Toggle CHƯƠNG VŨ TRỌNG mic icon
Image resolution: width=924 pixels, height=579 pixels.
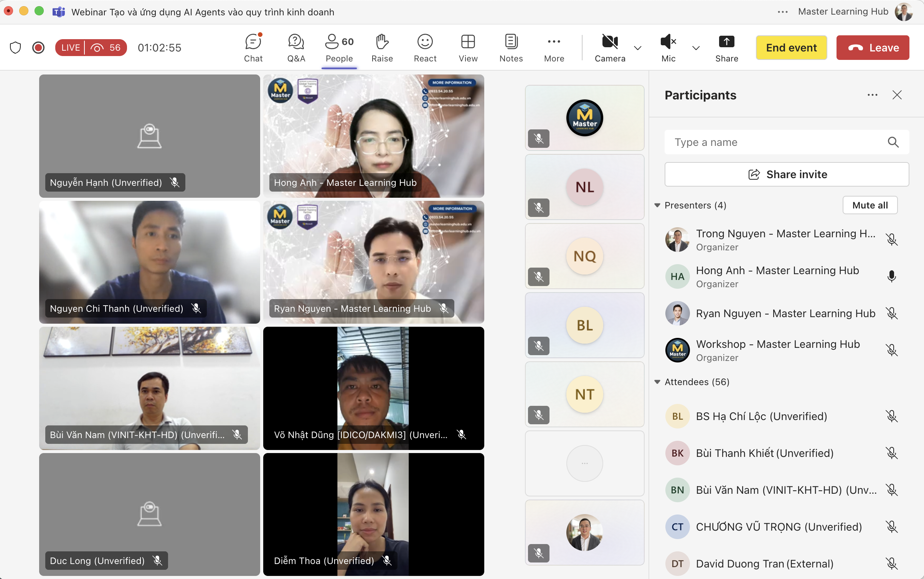(x=892, y=527)
